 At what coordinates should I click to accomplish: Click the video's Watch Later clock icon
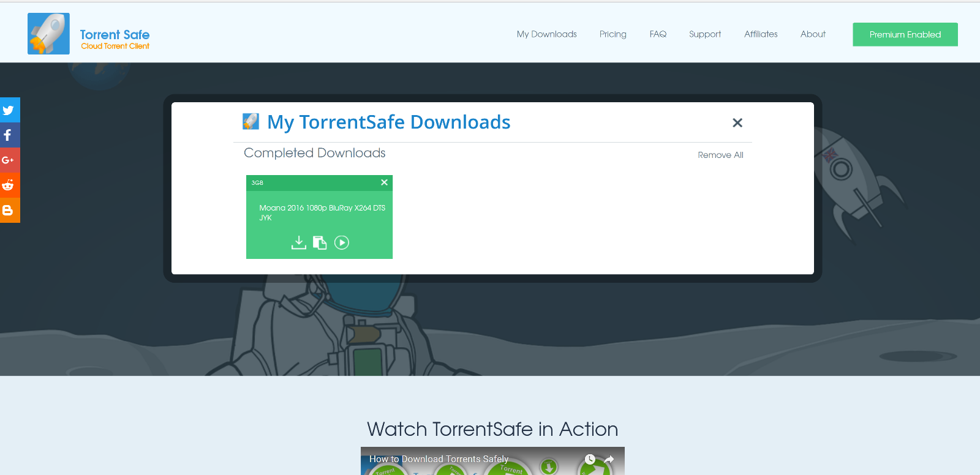(x=590, y=459)
